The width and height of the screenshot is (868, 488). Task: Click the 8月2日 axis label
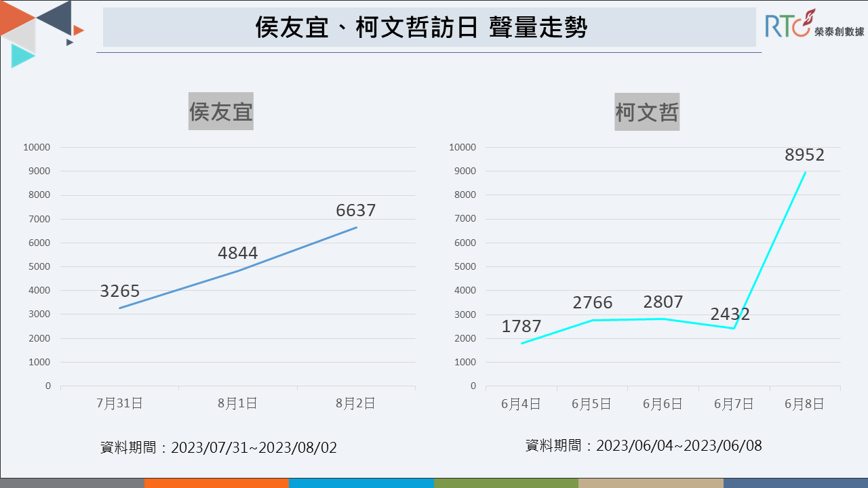pos(356,403)
